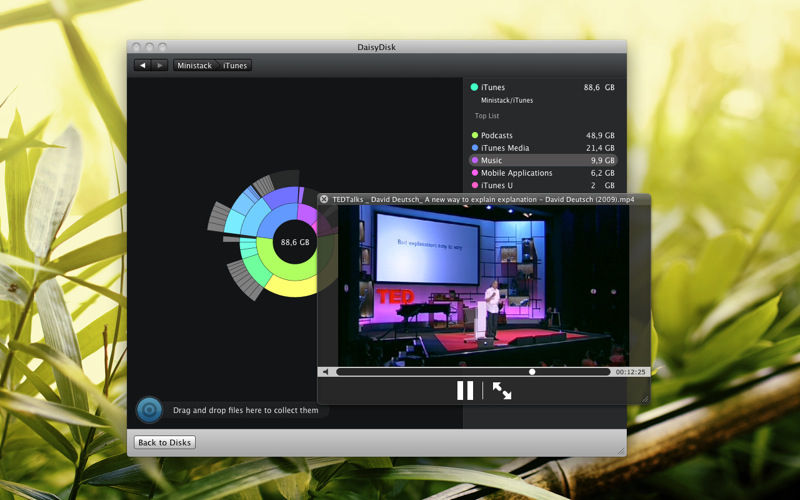Click the Ministack/iTunes path text

point(507,101)
